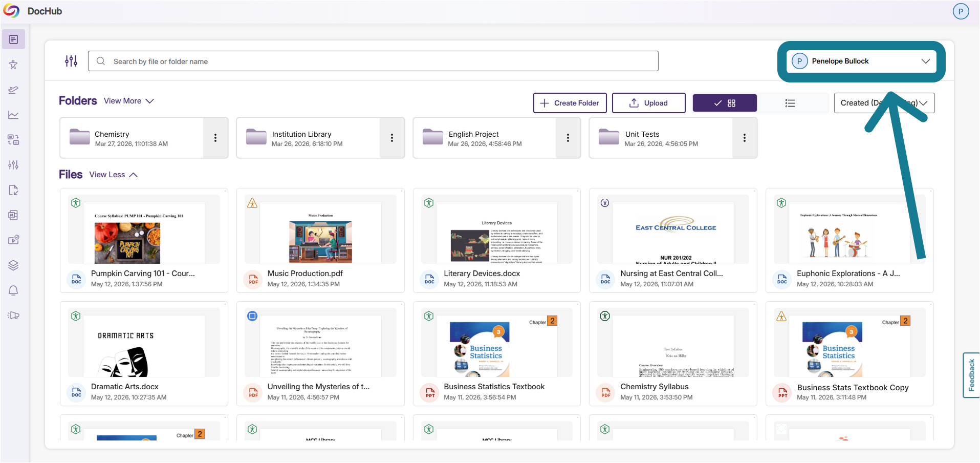Toggle the selection checkbox on Unveiling the Mysteries
Image resolution: width=980 pixels, height=463 pixels.
point(252,316)
